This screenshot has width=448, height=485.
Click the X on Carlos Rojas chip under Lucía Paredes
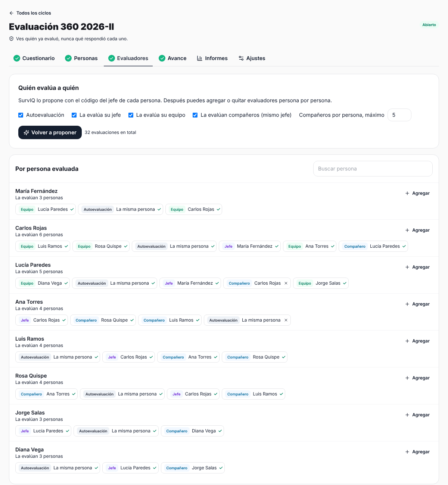pyautogui.click(x=286, y=283)
